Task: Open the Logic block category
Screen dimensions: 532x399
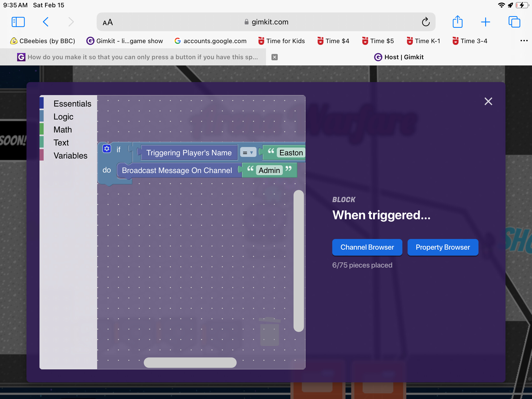Action: [63, 116]
